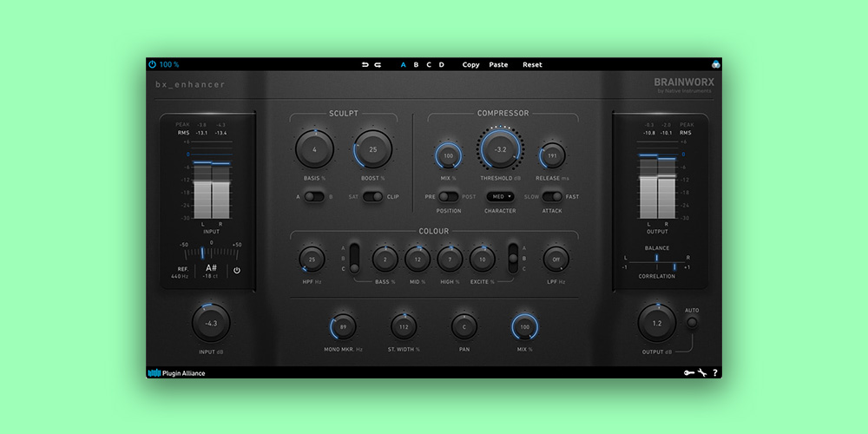Click the Paste button

click(498, 64)
